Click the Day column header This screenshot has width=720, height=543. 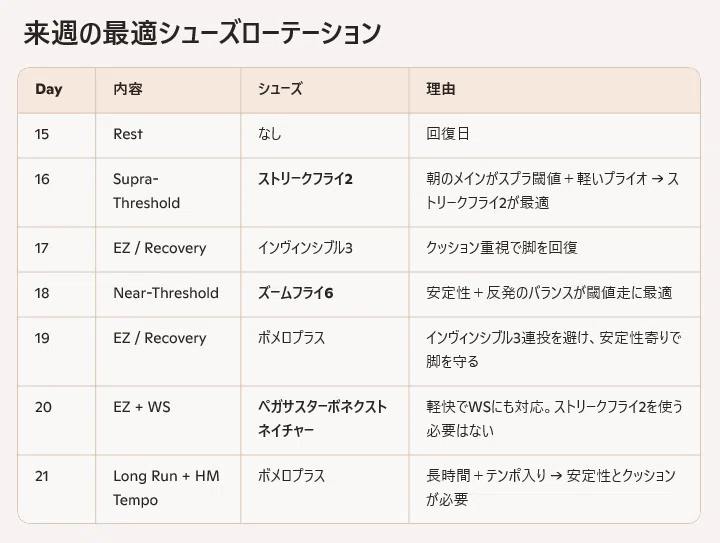[49, 89]
